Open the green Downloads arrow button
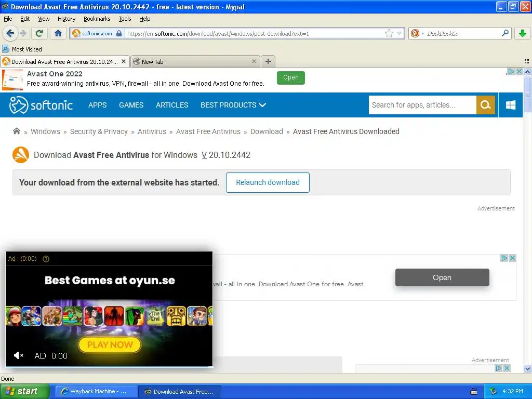This screenshot has width=532, height=399. (x=523, y=33)
